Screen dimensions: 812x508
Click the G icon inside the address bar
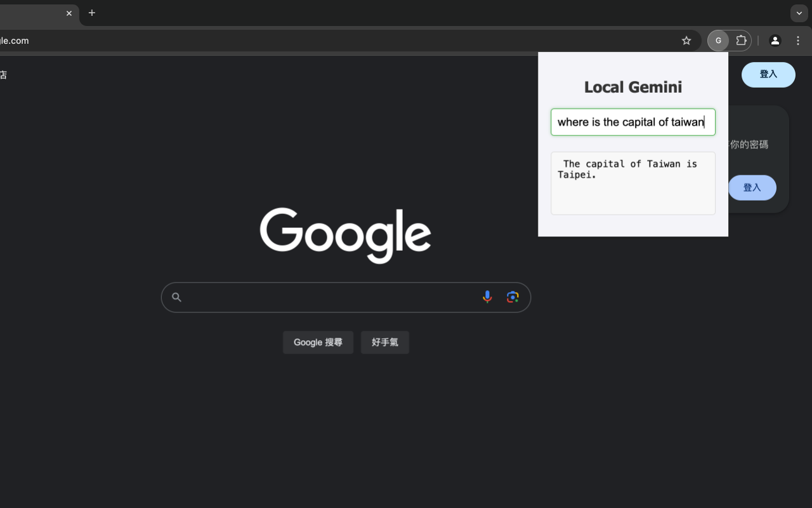(x=718, y=40)
